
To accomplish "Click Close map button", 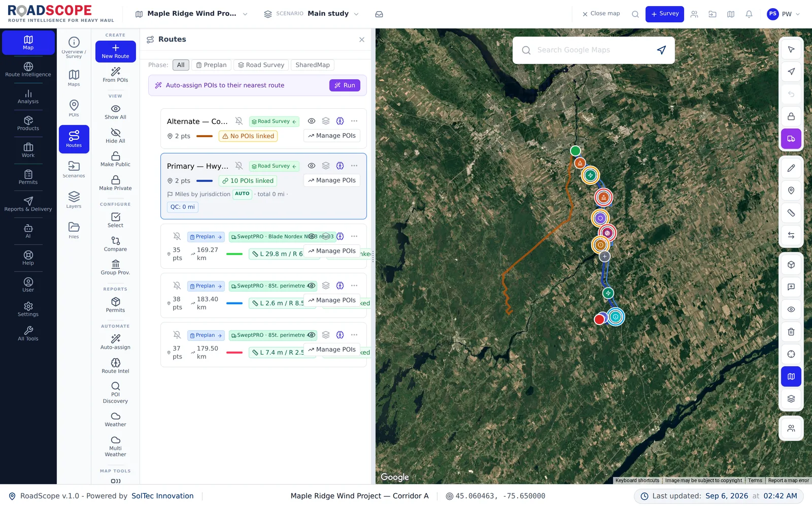I will [601, 14].
